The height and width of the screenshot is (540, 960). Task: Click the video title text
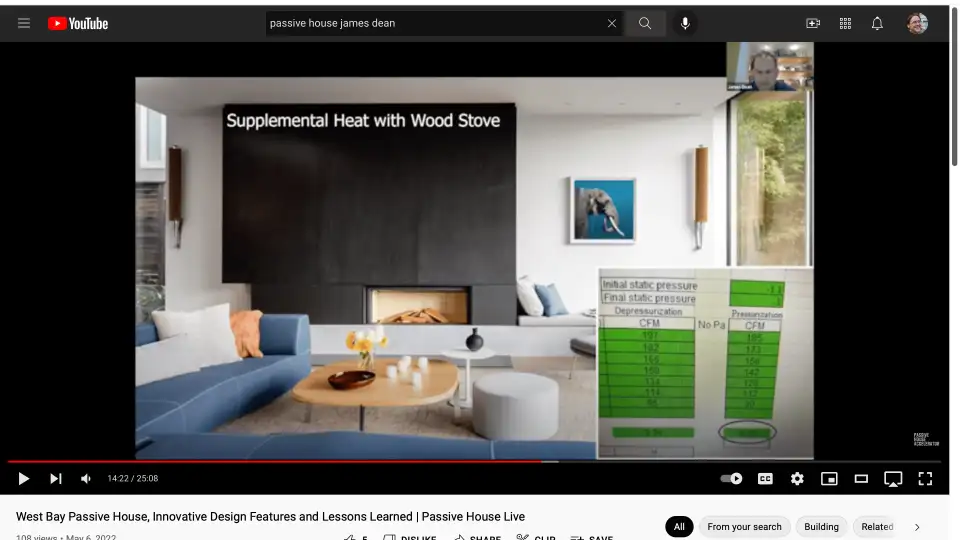270,517
